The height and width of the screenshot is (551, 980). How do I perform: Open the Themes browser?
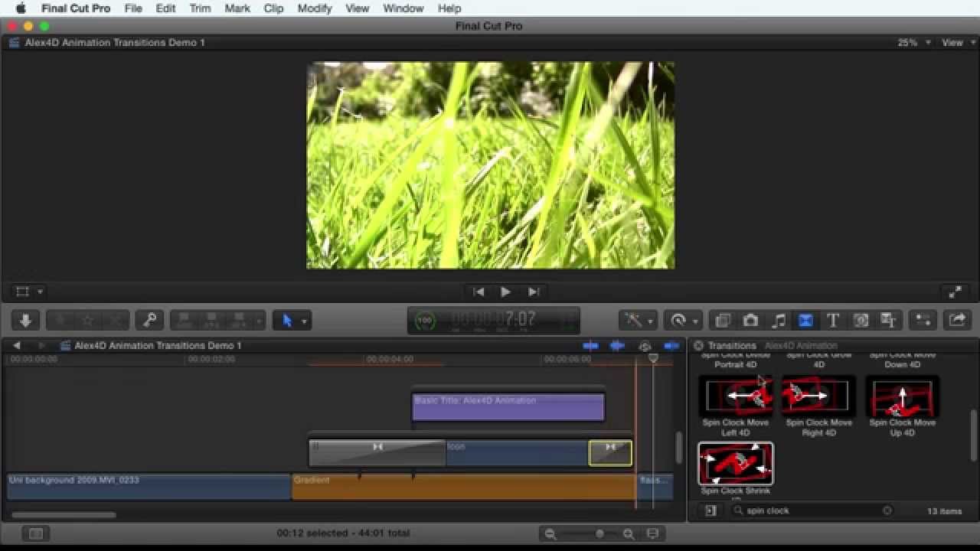point(888,321)
